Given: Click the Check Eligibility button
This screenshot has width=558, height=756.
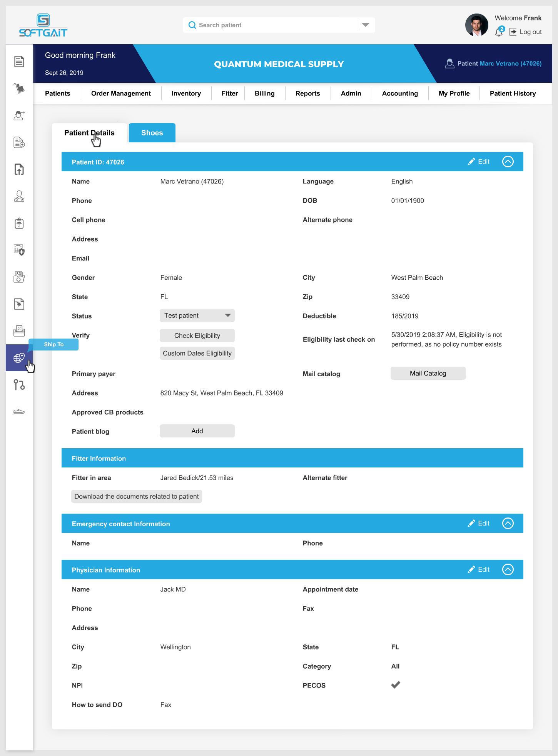Looking at the screenshot, I should [197, 335].
